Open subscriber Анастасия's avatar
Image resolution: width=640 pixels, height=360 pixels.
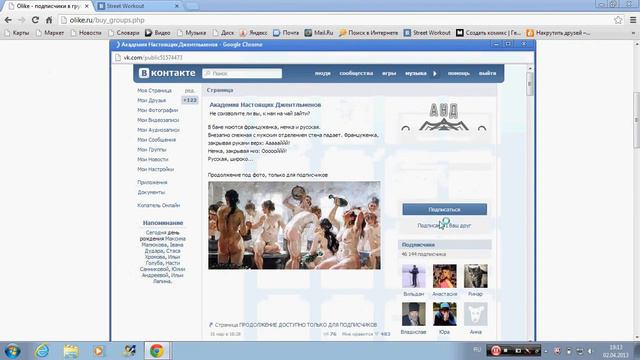[x=444, y=276]
